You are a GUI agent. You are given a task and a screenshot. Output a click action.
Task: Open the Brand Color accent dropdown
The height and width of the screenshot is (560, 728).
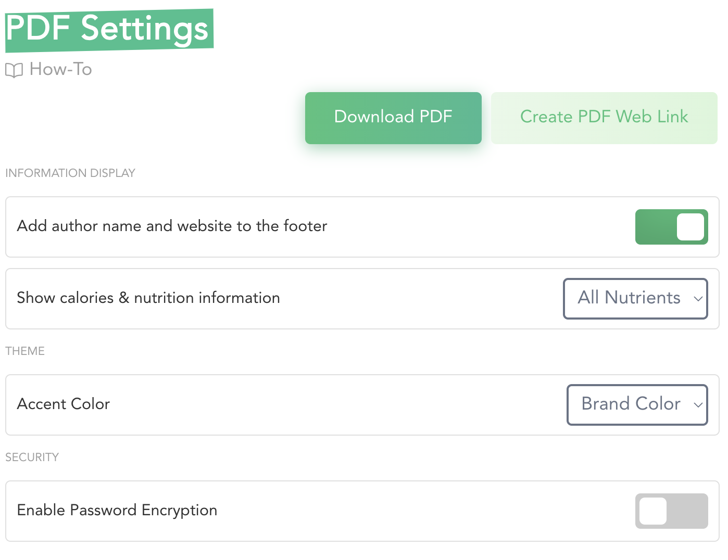pos(637,405)
